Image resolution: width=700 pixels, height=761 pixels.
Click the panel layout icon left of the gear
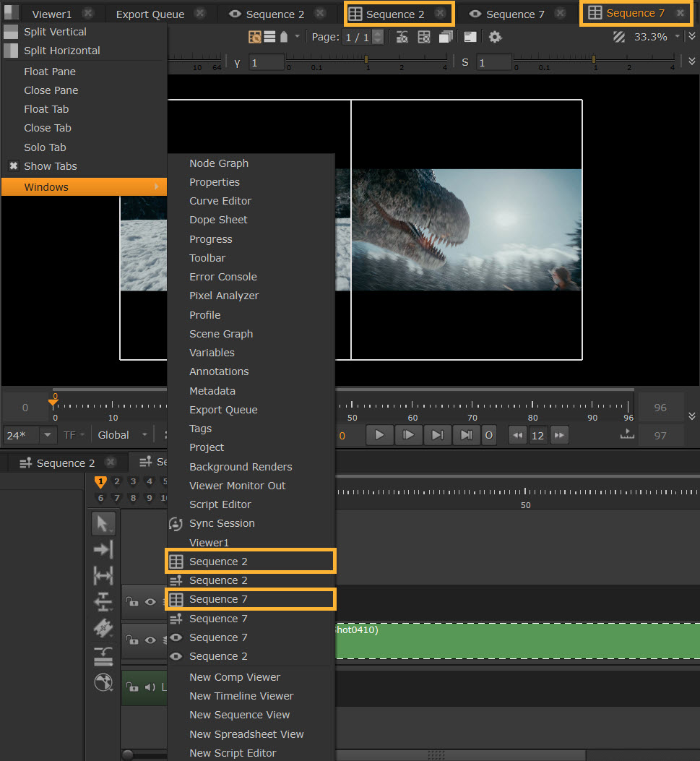click(470, 37)
